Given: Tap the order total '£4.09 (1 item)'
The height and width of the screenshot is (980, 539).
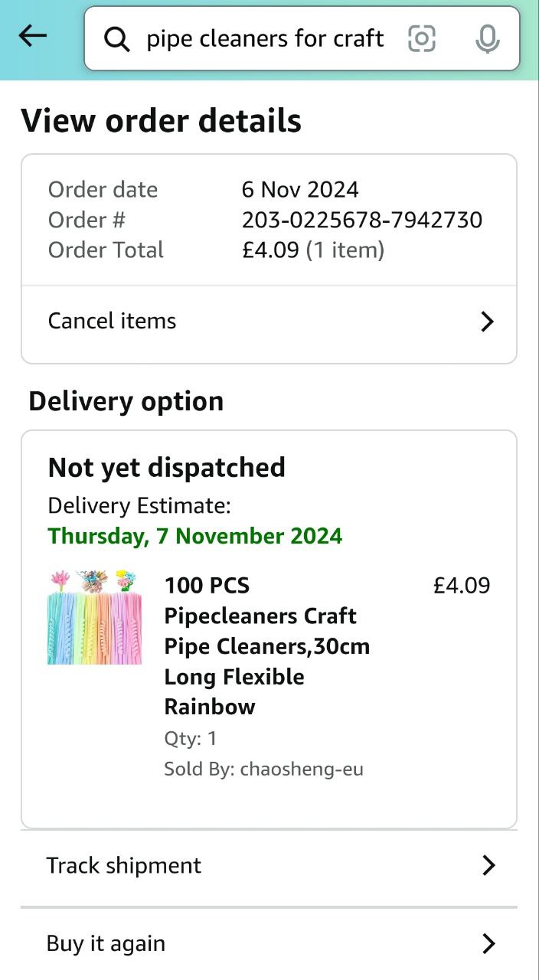Looking at the screenshot, I should pyautogui.click(x=313, y=250).
